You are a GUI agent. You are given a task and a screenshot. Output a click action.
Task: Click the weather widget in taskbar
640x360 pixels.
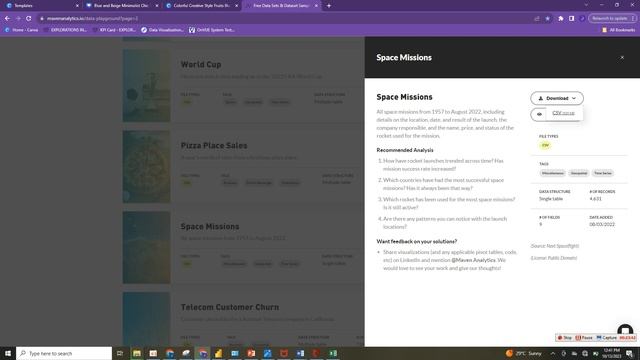(524, 353)
